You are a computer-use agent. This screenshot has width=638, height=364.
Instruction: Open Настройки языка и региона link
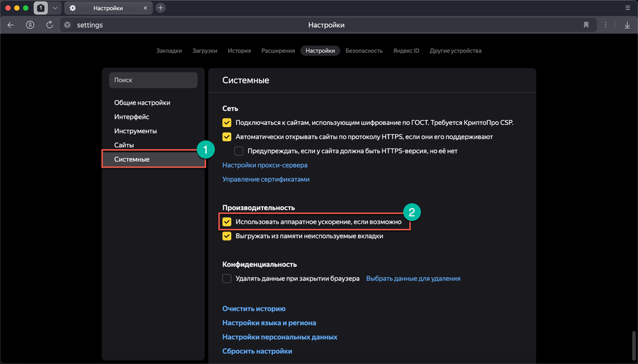[269, 323]
